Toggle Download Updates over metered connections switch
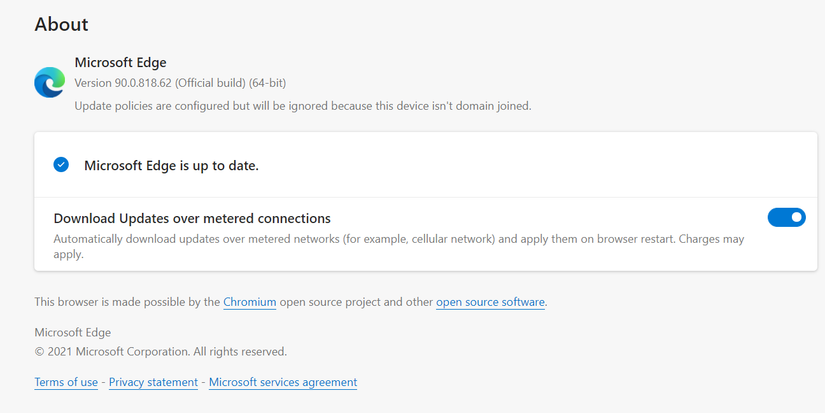The height and width of the screenshot is (413, 825). 786,217
